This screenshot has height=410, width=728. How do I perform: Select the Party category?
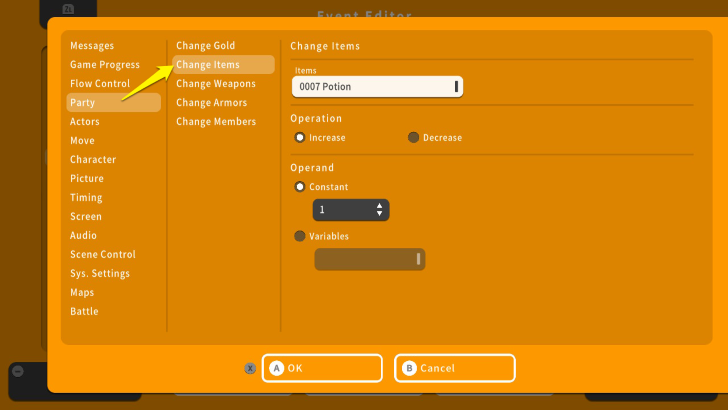pos(114,102)
